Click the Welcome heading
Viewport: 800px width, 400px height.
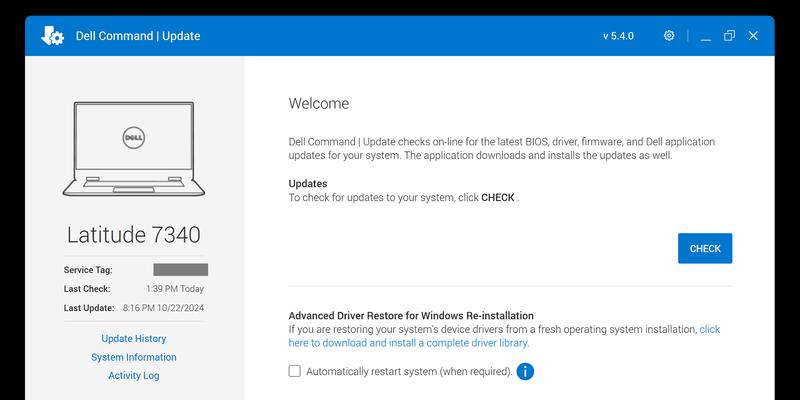(319, 104)
